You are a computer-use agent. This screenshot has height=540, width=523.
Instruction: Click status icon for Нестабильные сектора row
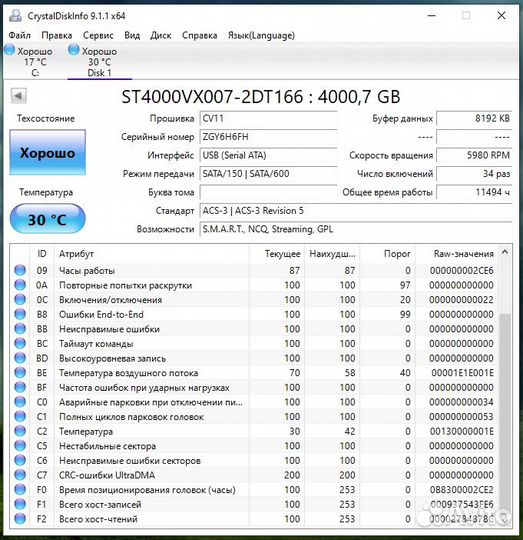click(20, 446)
